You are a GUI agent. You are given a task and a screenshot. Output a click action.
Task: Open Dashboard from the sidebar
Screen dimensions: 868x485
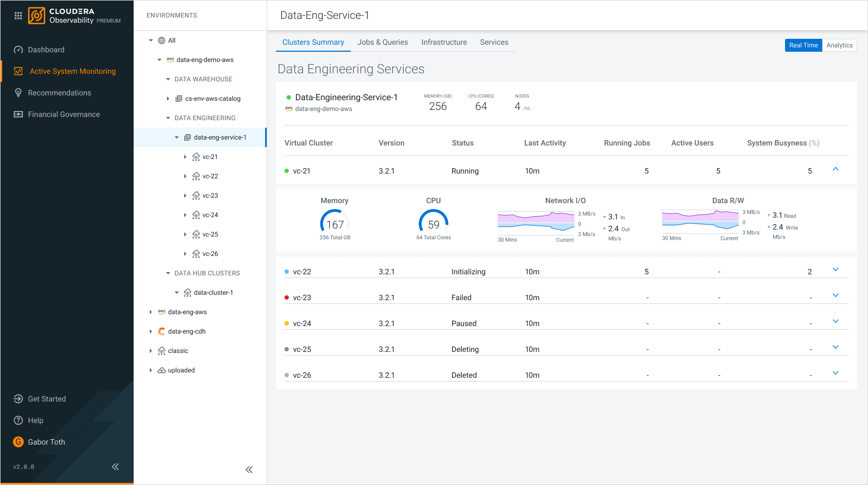pos(46,50)
